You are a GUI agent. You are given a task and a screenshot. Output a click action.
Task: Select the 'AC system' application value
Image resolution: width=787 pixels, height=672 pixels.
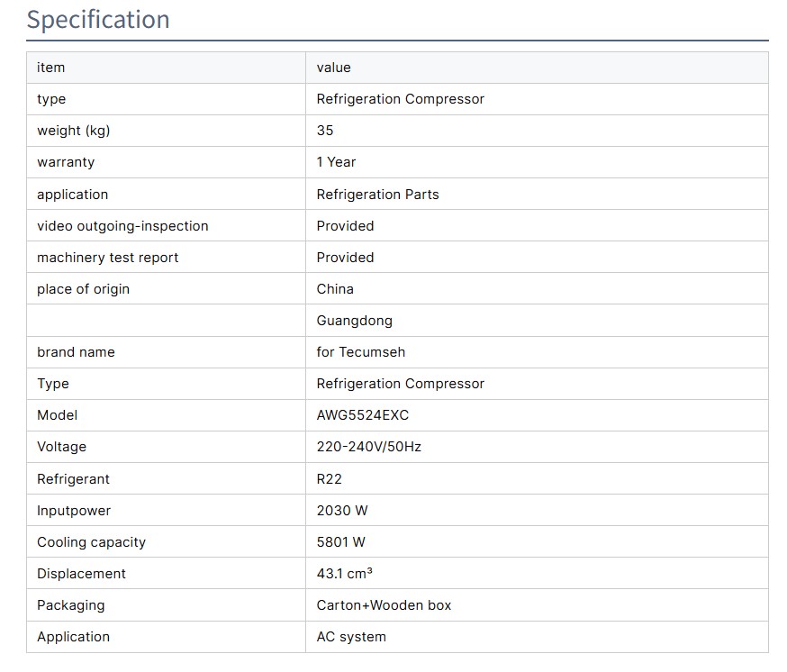[x=351, y=637]
